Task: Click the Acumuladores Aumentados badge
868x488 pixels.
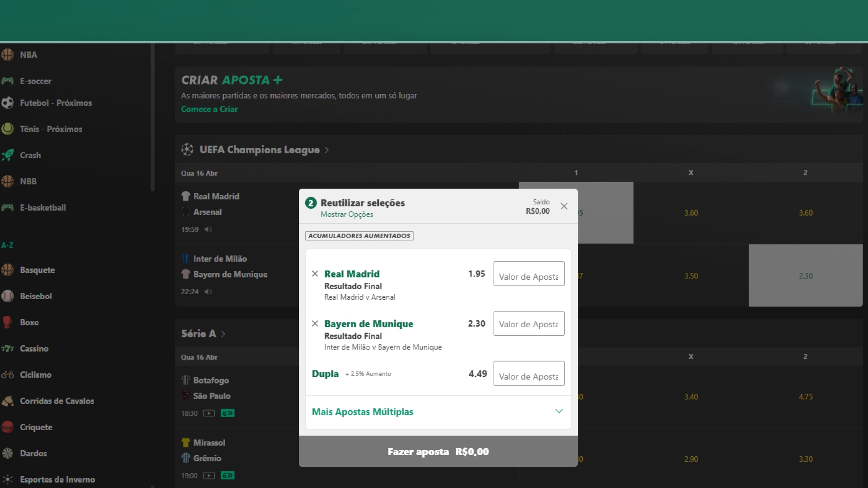Action: [359, 235]
